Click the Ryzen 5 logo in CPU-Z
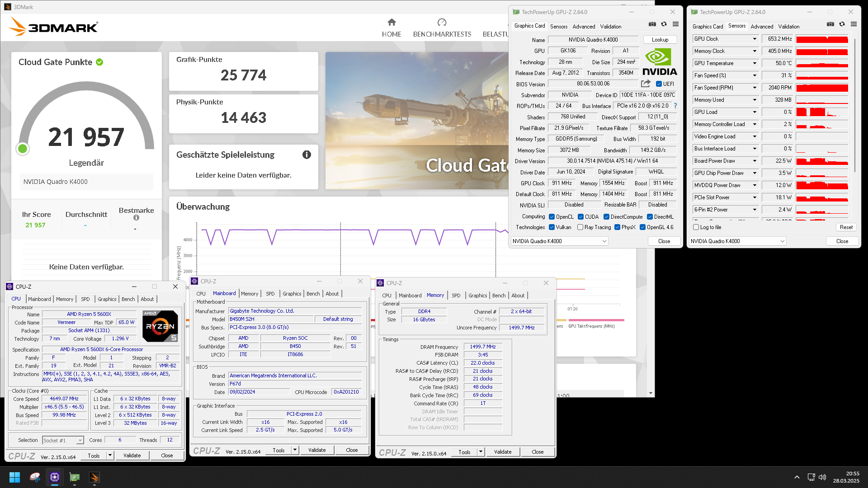The height and width of the screenshot is (488, 868). pos(160,326)
